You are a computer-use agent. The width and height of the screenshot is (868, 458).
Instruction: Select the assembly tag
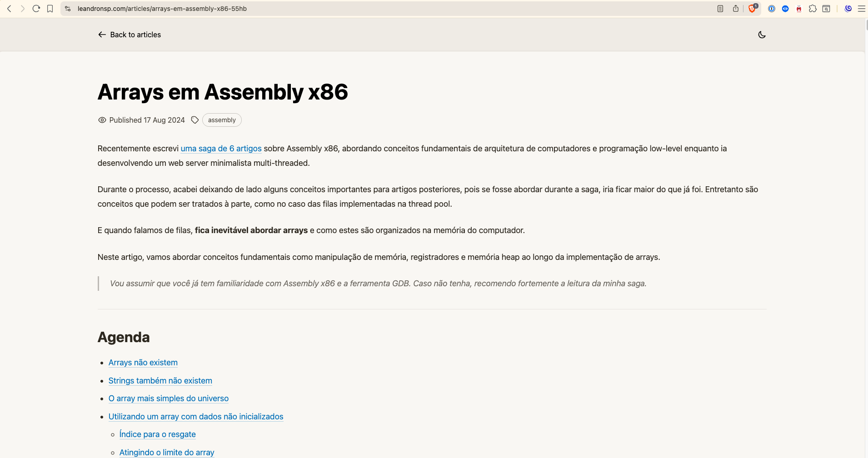222,120
